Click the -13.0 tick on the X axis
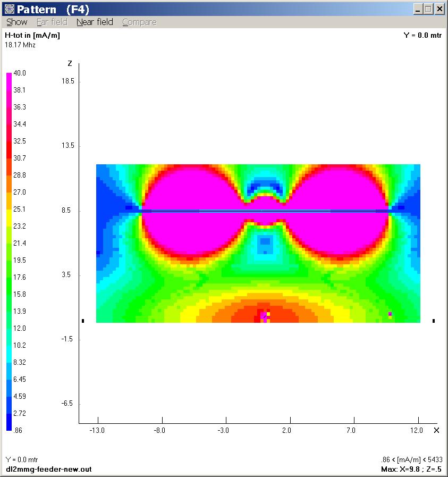Screen dimensions: 448x477 click(x=97, y=430)
